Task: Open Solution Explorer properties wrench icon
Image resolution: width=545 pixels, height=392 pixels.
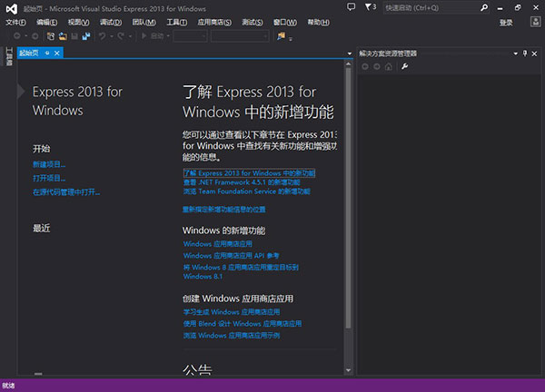Action: point(404,66)
